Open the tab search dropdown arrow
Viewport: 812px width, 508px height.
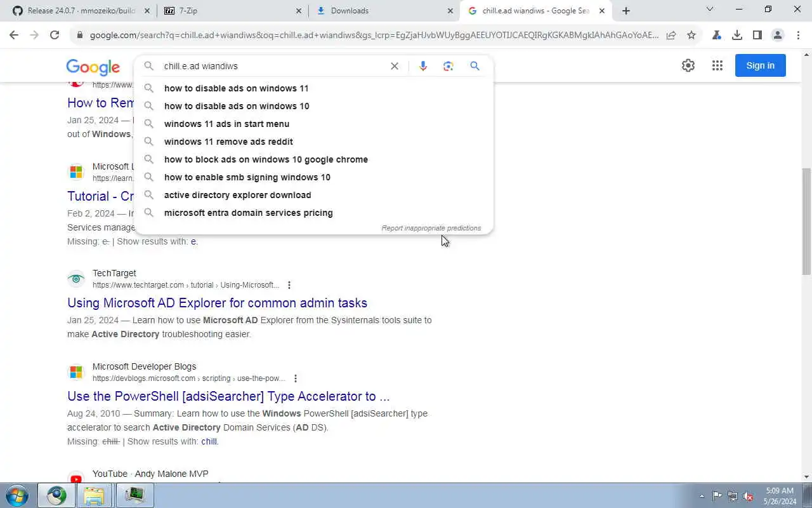tap(710, 10)
